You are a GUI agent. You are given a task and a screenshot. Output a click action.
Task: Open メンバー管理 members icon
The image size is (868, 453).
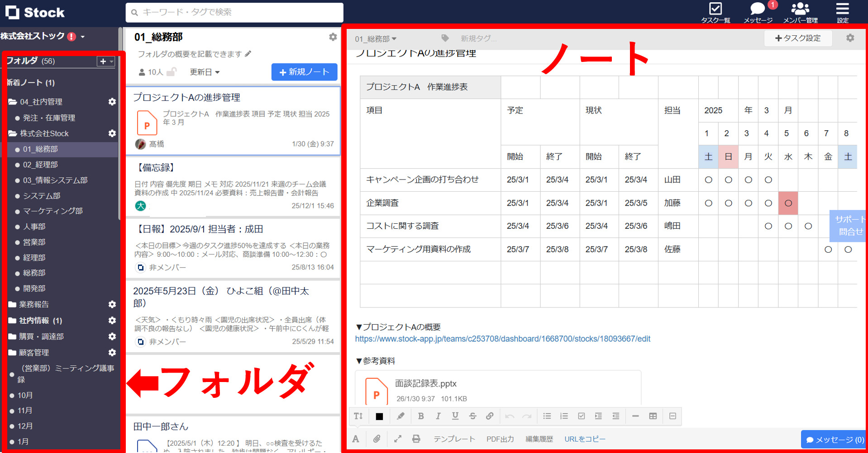[x=800, y=10]
